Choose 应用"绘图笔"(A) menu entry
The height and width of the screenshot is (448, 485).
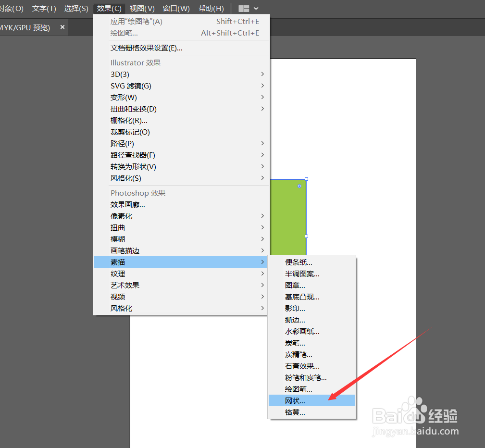182,21
